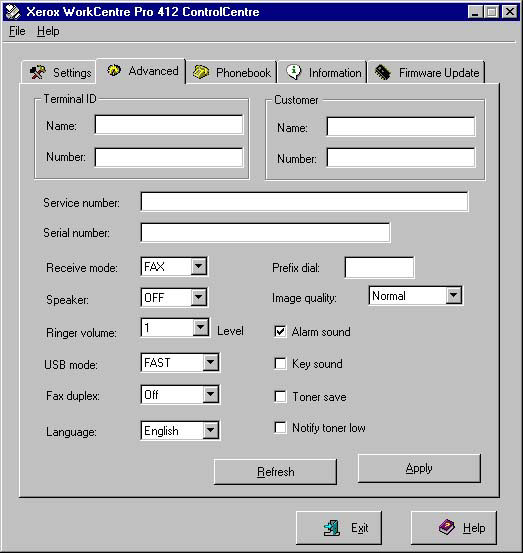This screenshot has width=523, height=553.
Task: Click the yellow telephone Phonebook icon
Action: point(201,72)
